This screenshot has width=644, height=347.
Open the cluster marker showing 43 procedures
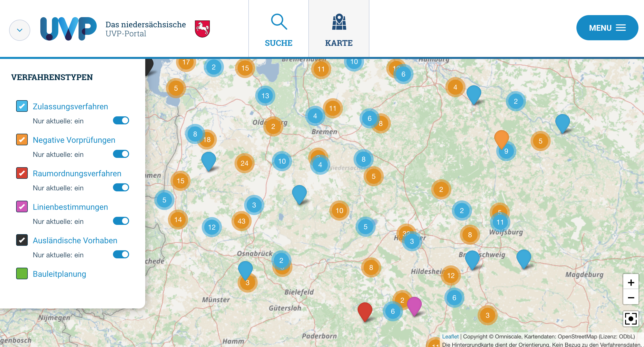pos(241,221)
